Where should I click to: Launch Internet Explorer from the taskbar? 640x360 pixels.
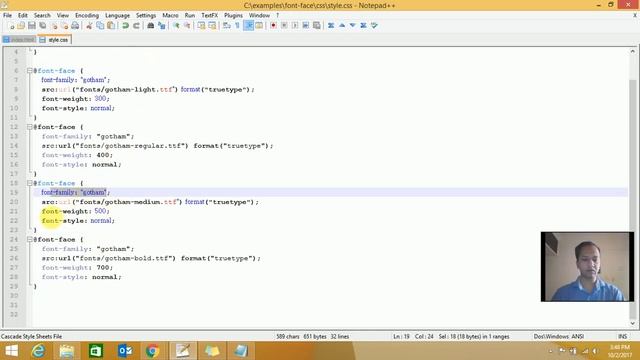38,351
